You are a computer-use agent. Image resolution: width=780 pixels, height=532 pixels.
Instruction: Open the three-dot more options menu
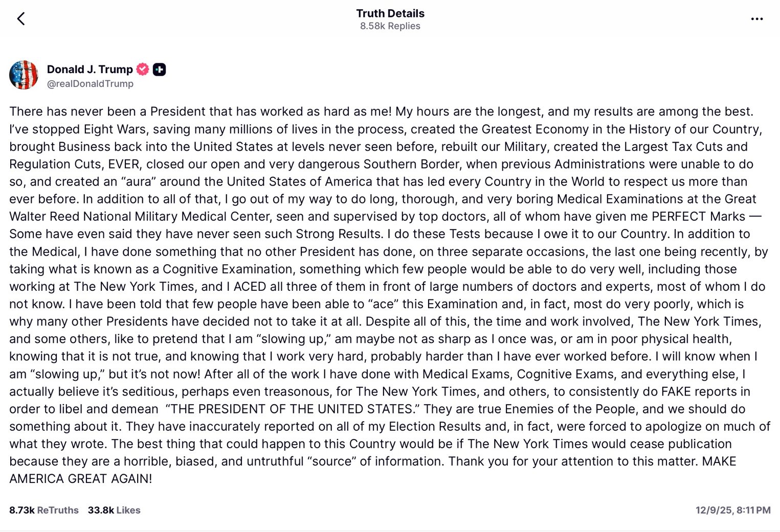[756, 19]
